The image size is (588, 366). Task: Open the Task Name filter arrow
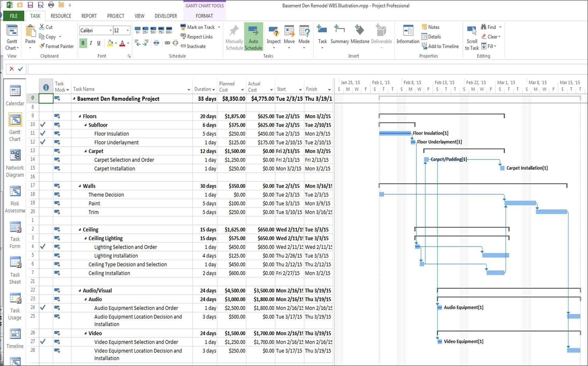point(189,90)
